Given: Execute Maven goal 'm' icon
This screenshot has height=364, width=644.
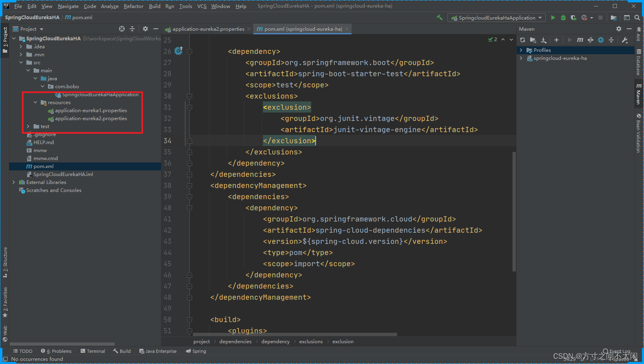Looking at the screenshot, I should click(580, 40).
